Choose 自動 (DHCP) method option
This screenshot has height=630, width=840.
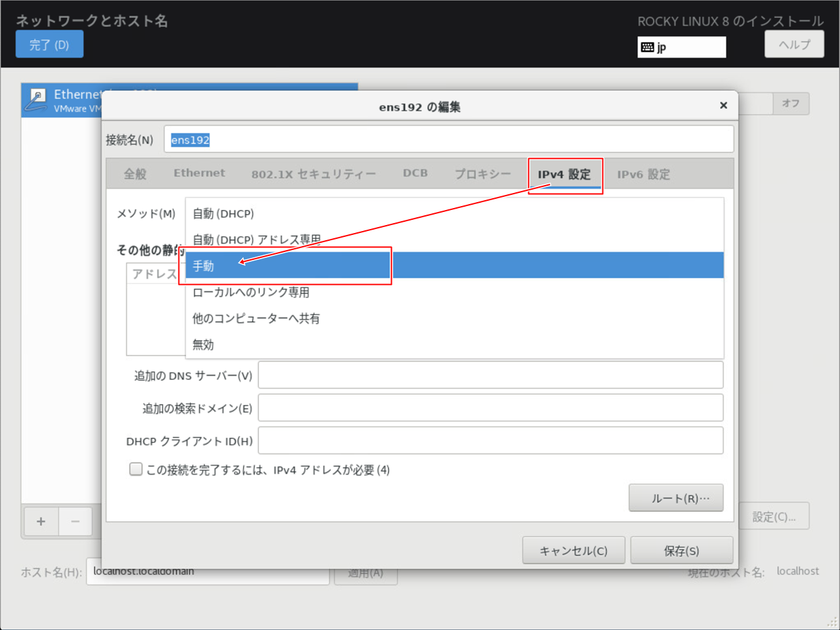click(x=223, y=214)
